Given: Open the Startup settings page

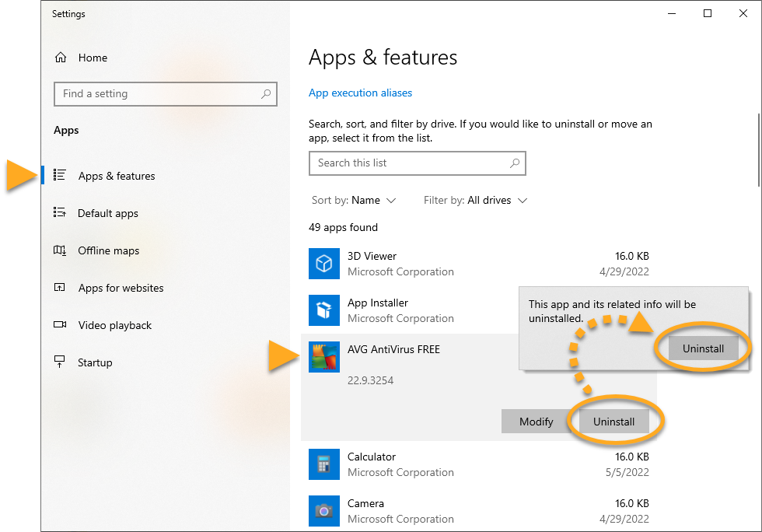Looking at the screenshot, I should point(95,362).
